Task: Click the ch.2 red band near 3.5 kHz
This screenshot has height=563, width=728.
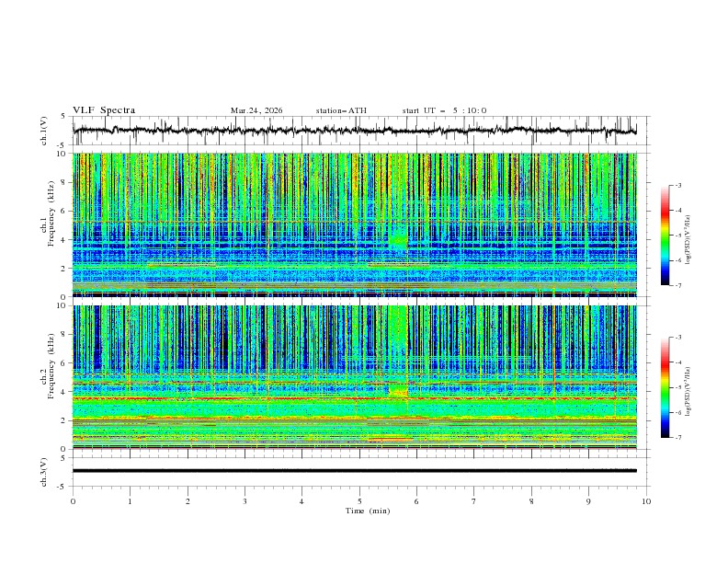Action: 354,398
